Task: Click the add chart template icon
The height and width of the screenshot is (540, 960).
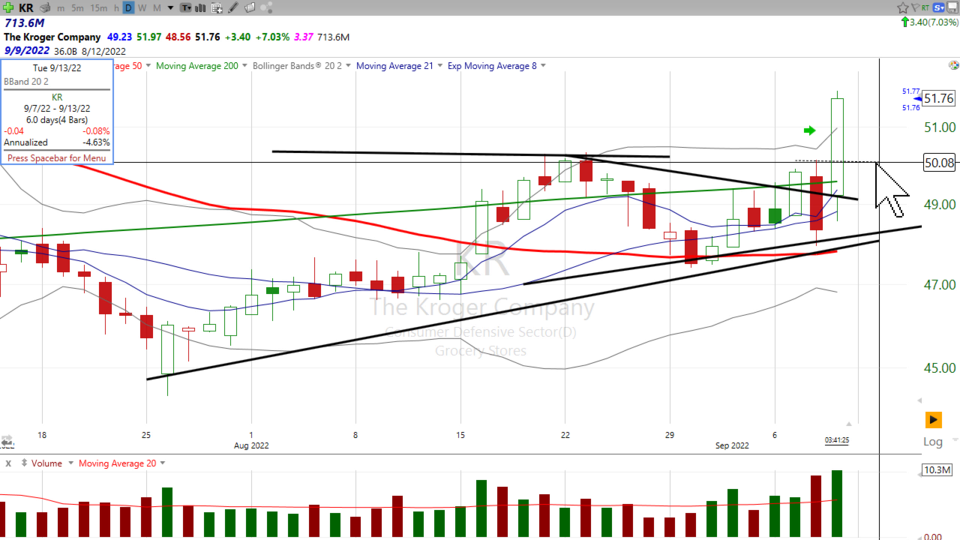Action: click(x=217, y=9)
